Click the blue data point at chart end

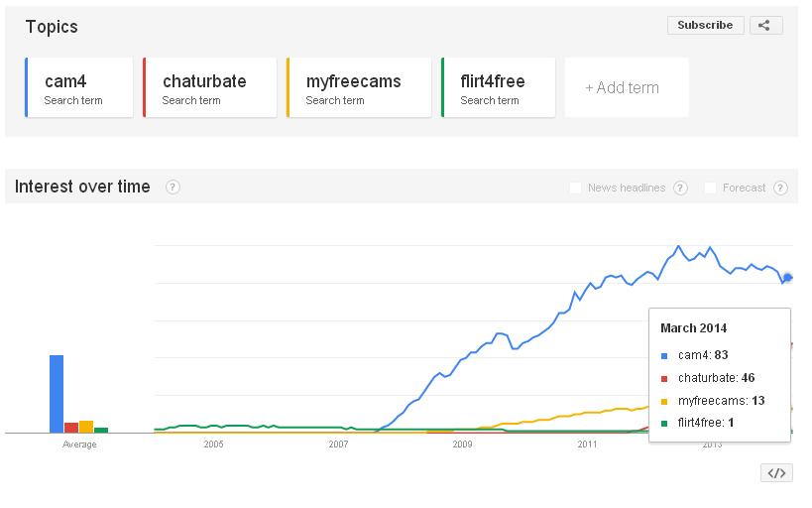click(787, 278)
